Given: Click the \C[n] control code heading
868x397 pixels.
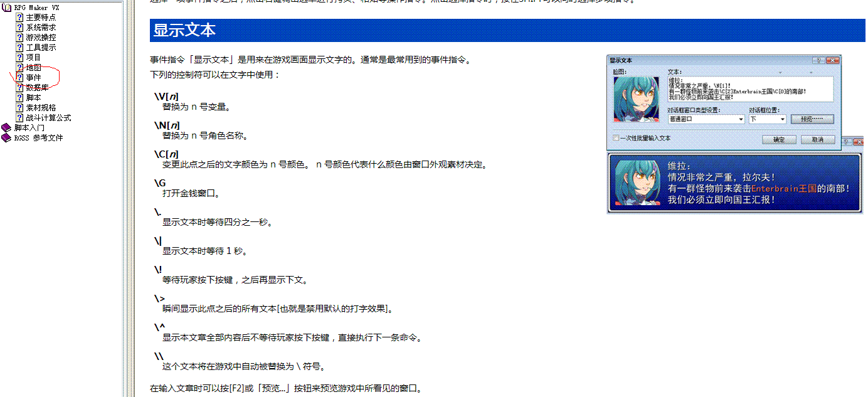Looking at the screenshot, I should [x=166, y=154].
